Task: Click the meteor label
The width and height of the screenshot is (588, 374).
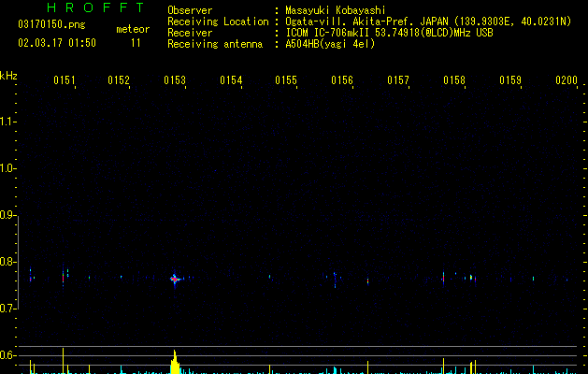Action: (133, 29)
